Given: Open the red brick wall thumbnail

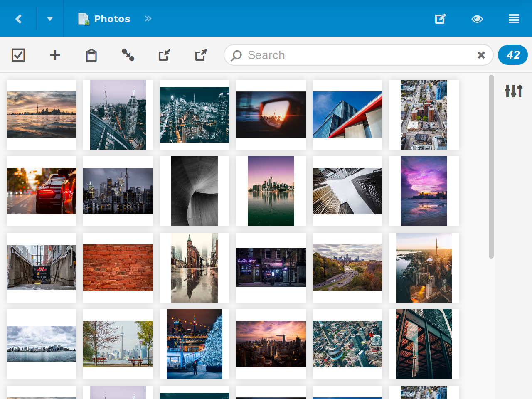Looking at the screenshot, I should [118, 268].
